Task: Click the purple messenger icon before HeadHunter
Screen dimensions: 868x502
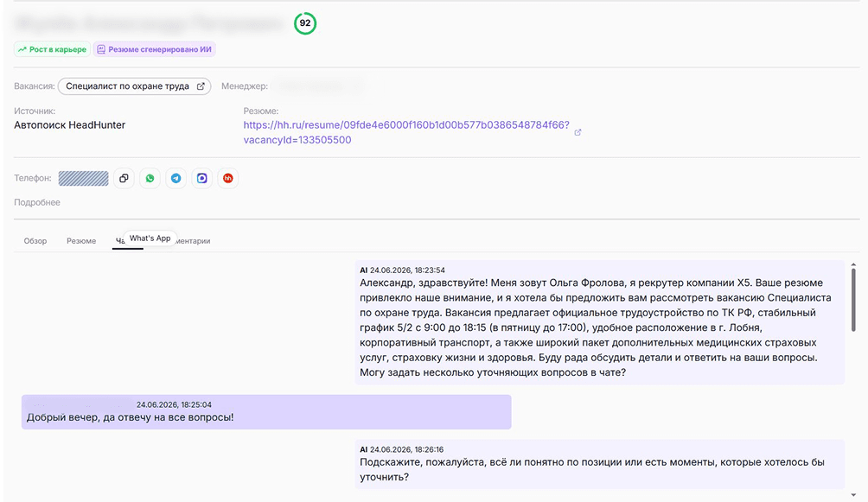Action: [202, 178]
